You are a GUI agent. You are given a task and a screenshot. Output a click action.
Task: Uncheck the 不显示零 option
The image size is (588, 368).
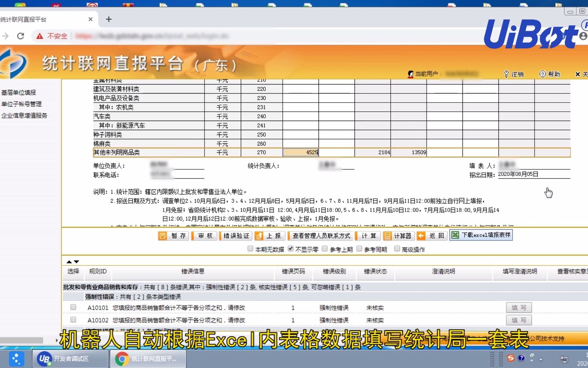pos(290,249)
